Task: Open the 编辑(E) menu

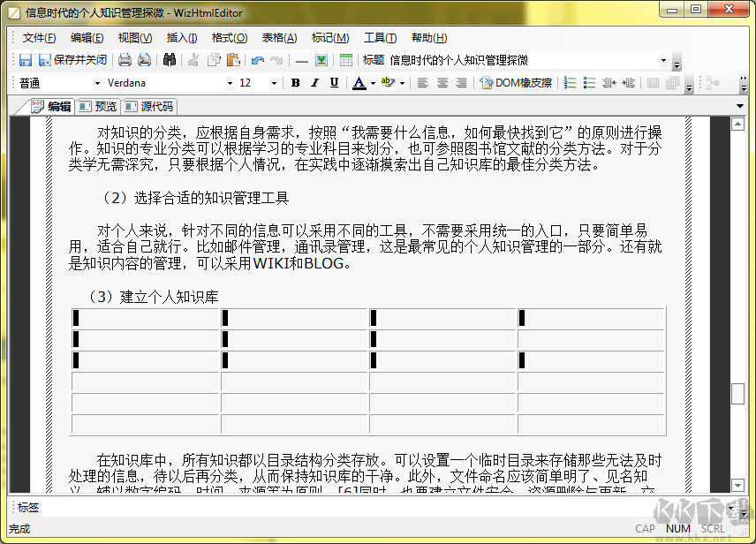Action: coord(87,38)
